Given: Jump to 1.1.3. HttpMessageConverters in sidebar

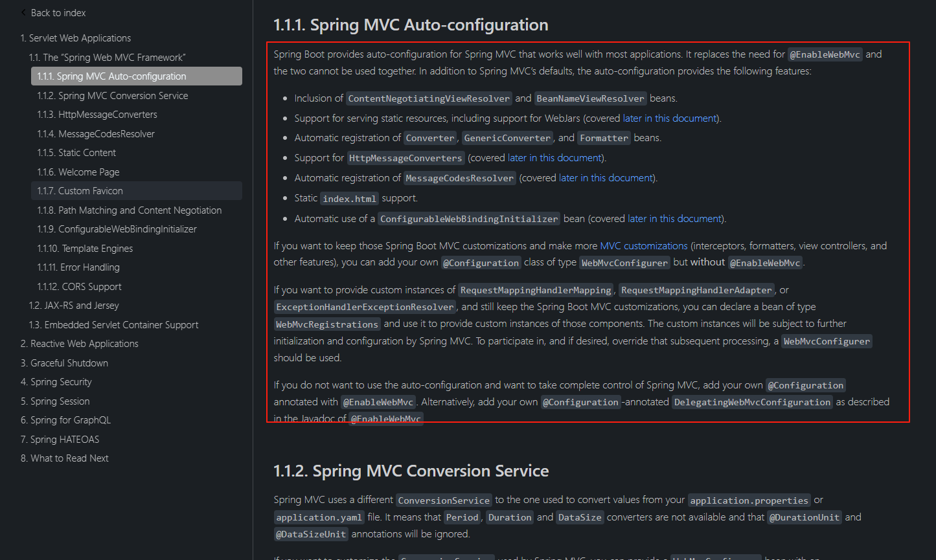Looking at the screenshot, I should pos(97,115).
